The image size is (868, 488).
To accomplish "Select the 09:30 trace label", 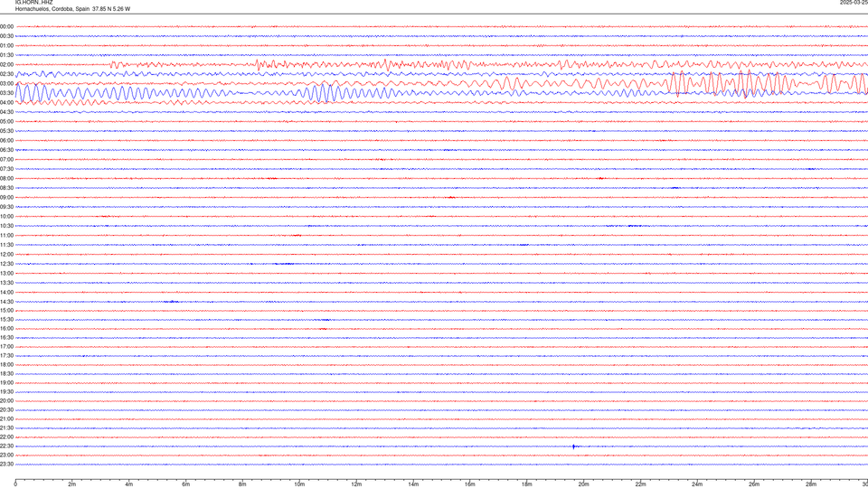I will 6,207.
